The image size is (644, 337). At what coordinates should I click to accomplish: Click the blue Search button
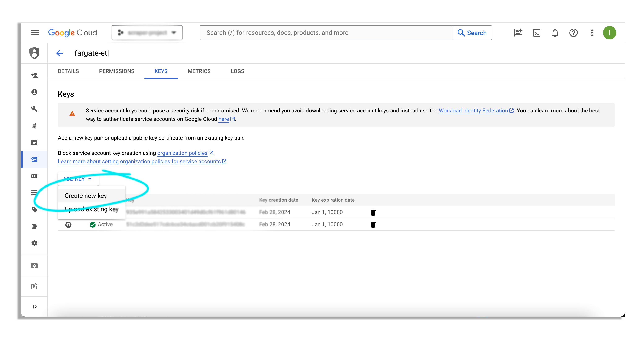coord(472,33)
